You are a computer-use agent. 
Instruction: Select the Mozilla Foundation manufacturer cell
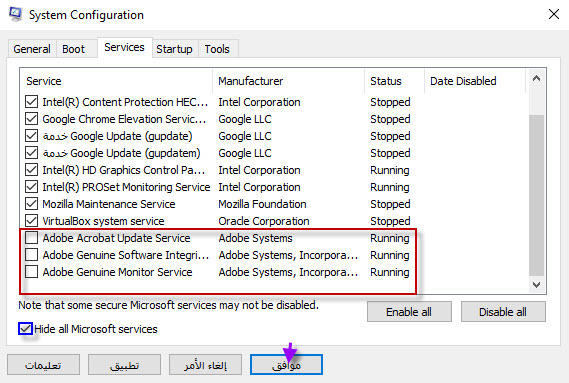[x=262, y=204]
